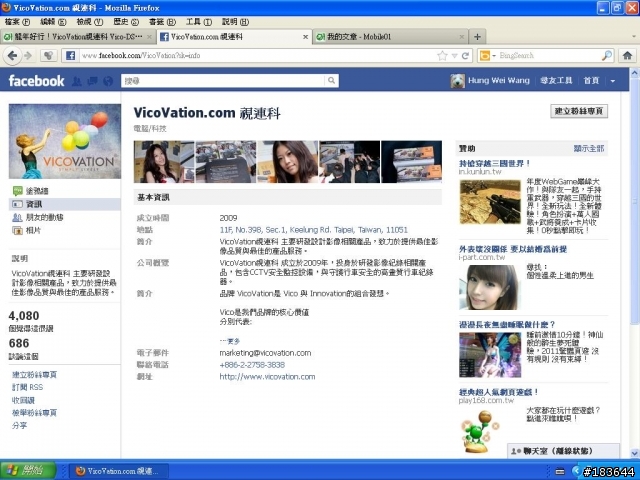
Task: Select the Info (資訊) sidebar item
Action: [64, 204]
